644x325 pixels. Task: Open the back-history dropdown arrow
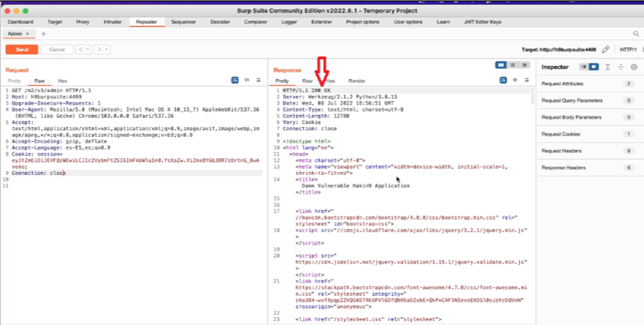pyautogui.click(x=88, y=50)
